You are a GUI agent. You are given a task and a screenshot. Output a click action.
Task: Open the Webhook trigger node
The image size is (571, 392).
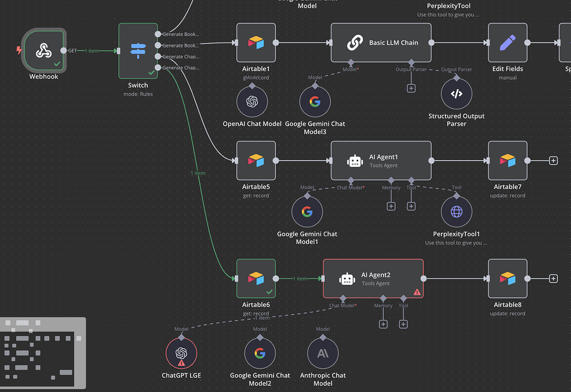44,50
